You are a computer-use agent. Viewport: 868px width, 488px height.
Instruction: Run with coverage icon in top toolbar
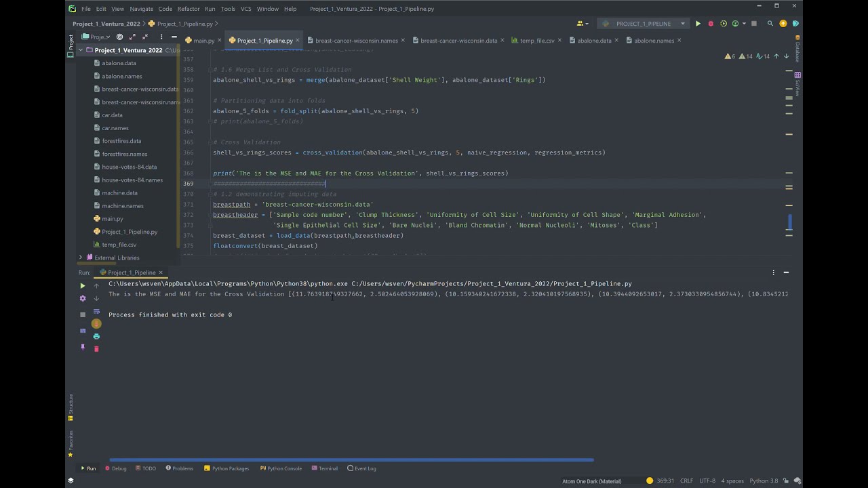[x=723, y=24]
